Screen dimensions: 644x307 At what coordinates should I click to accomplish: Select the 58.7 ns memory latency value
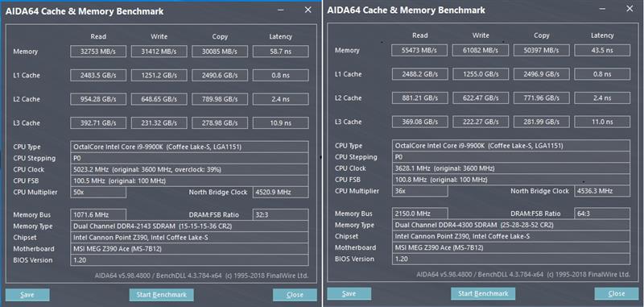click(x=280, y=52)
